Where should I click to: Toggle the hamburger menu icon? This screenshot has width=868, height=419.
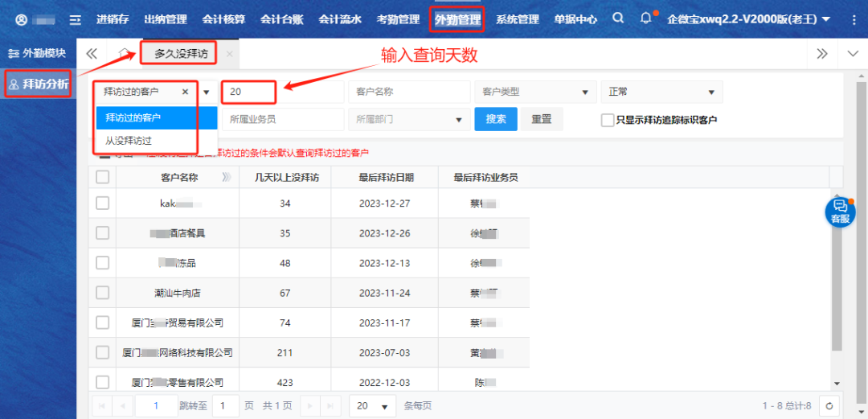pyautogui.click(x=75, y=19)
